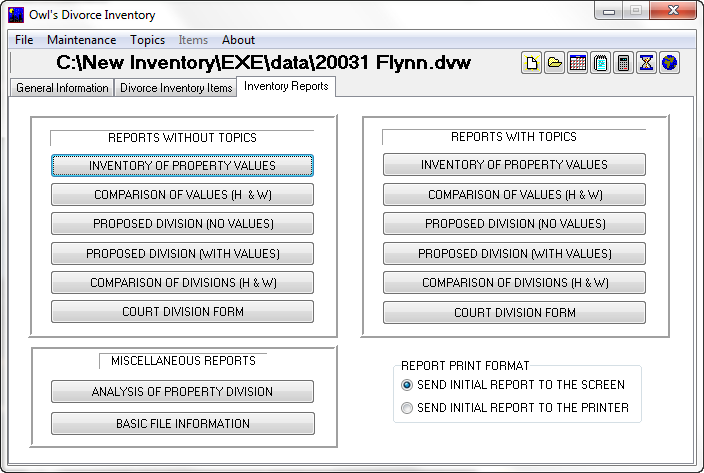The image size is (704, 473).
Task: Click the Reports With Topics heading
Action: click(x=514, y=137)
